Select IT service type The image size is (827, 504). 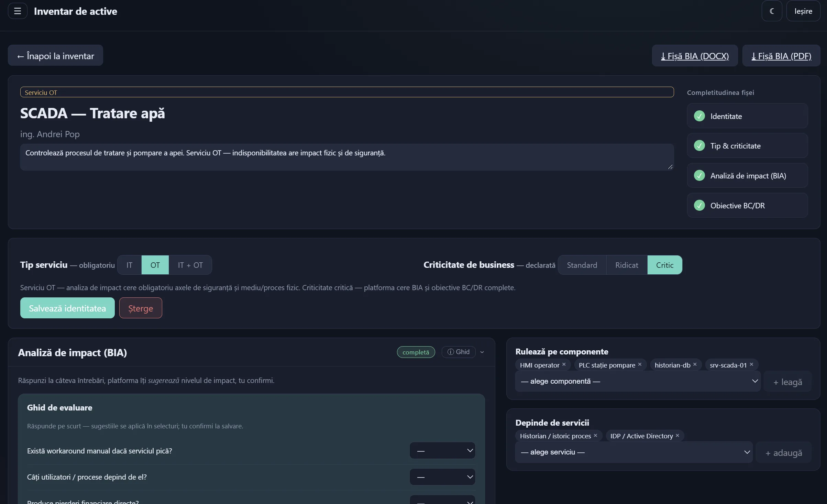129,265
